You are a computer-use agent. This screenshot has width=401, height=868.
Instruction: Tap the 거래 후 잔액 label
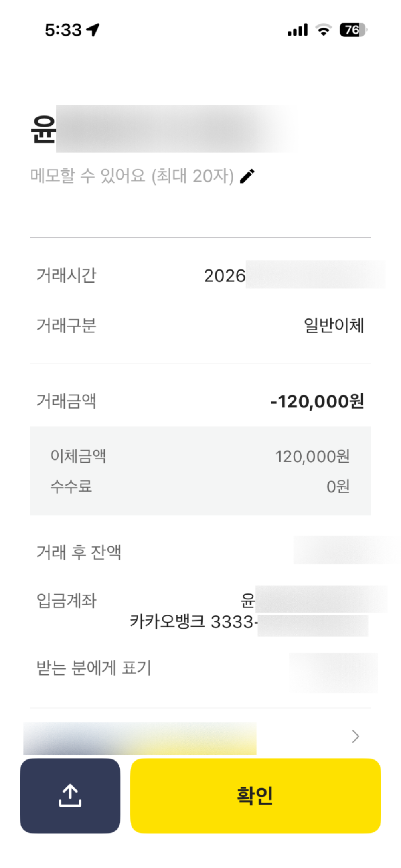tap(79, 552)
